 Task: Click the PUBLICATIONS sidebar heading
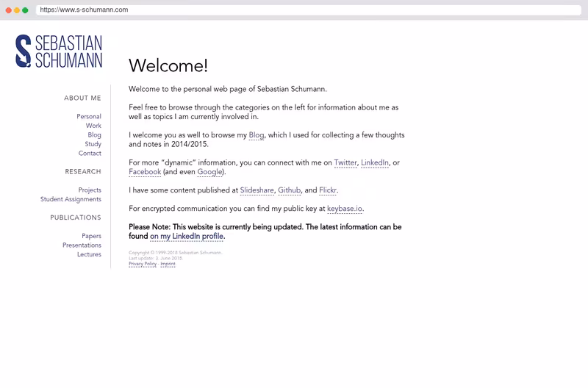click(x=76, y=218)
